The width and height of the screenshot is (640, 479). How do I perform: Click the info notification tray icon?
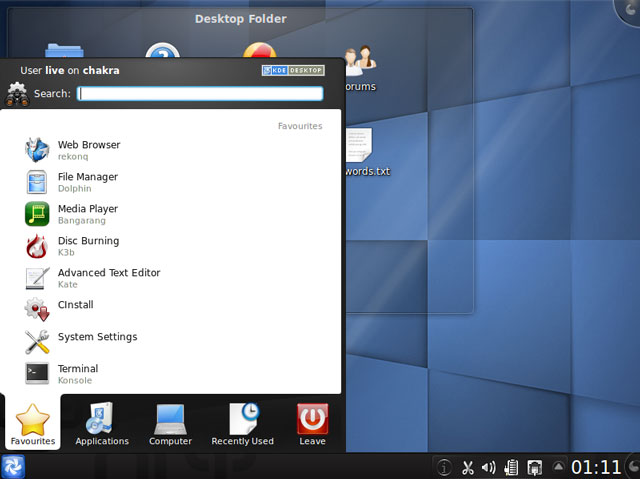click(444, 467)
